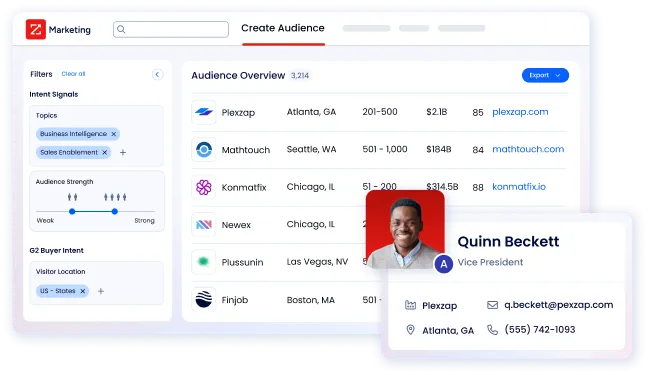
Task: Remove the Sales Enablement topic tag
Action: point(105,153)
